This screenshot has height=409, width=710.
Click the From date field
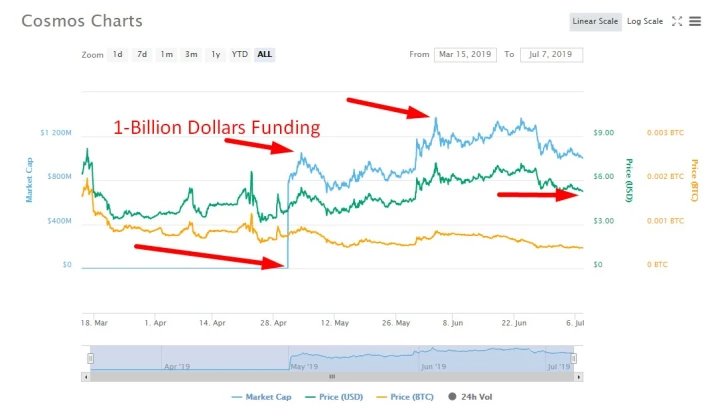pyautogui.click(x=465, y=54)
